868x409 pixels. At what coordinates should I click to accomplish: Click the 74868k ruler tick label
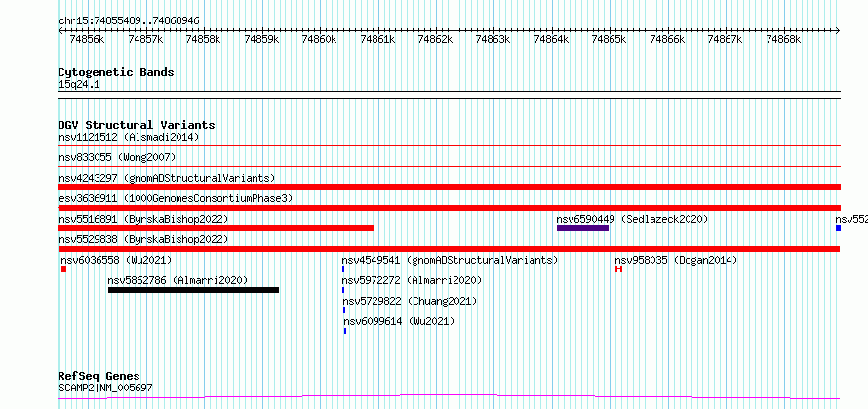pos(783,39)
